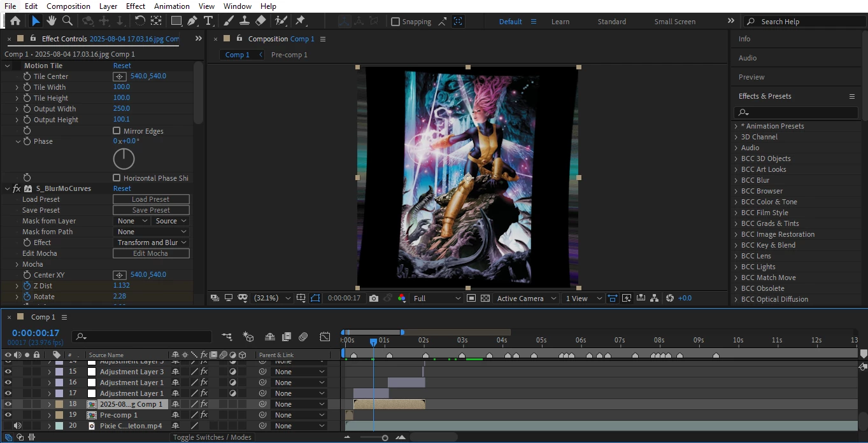Open Show Channel color management icon
This screenshot has width=868, height=443.
tap(401, 298)
